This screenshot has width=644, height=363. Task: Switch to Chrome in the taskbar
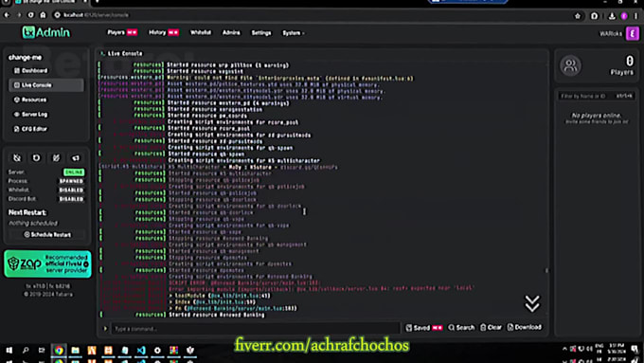pyautogui.click(x=59, y=351)
